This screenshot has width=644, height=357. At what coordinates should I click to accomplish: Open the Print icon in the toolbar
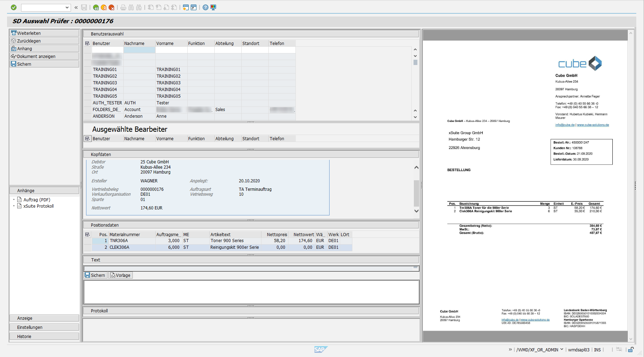[x=123, y=7]
